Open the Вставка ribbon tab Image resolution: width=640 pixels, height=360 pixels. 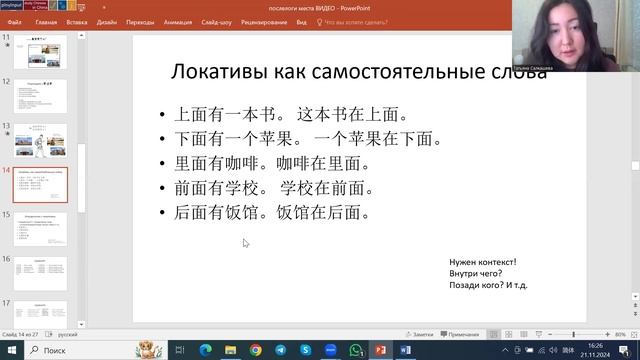coord(77,22)
